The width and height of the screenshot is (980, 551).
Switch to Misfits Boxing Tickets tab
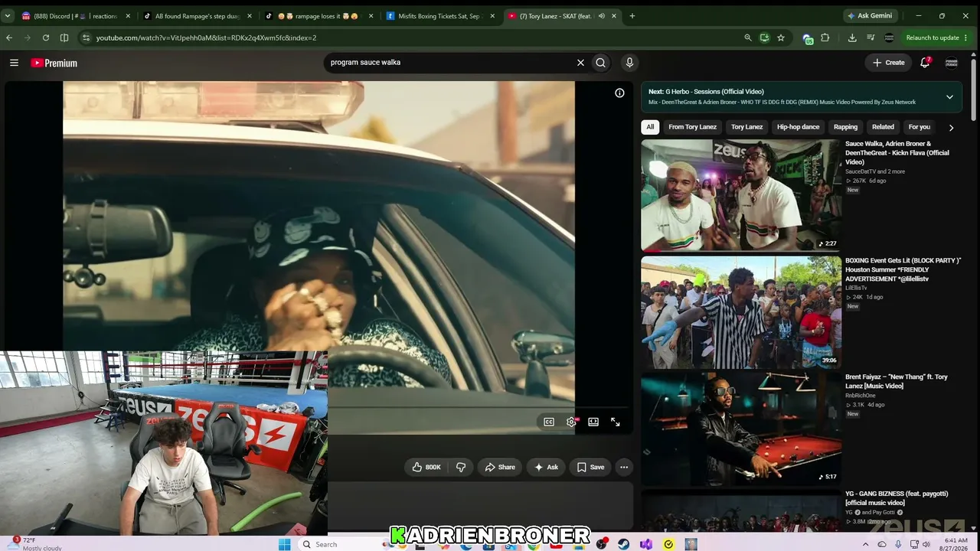(x=442, y=15)
